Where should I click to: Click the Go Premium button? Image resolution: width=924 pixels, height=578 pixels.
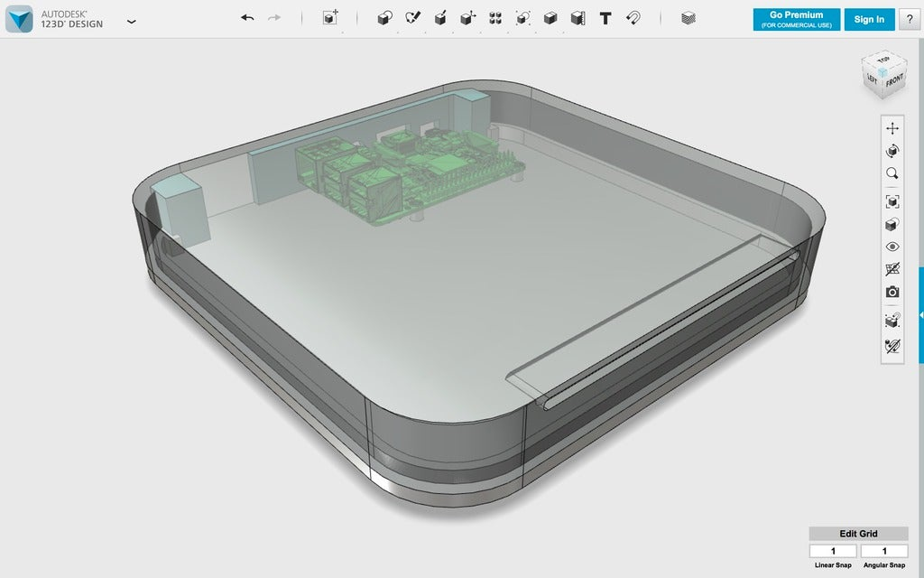click(x=796, y=20)
